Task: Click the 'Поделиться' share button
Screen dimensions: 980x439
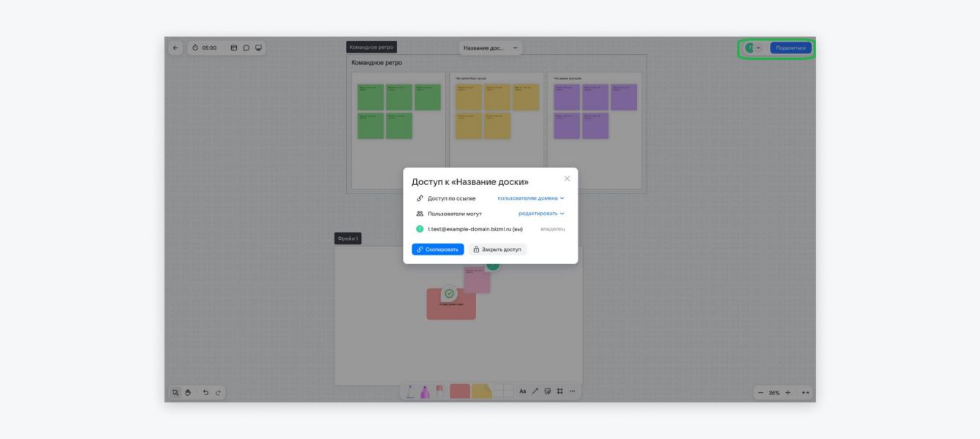Action: pos(791,48)
